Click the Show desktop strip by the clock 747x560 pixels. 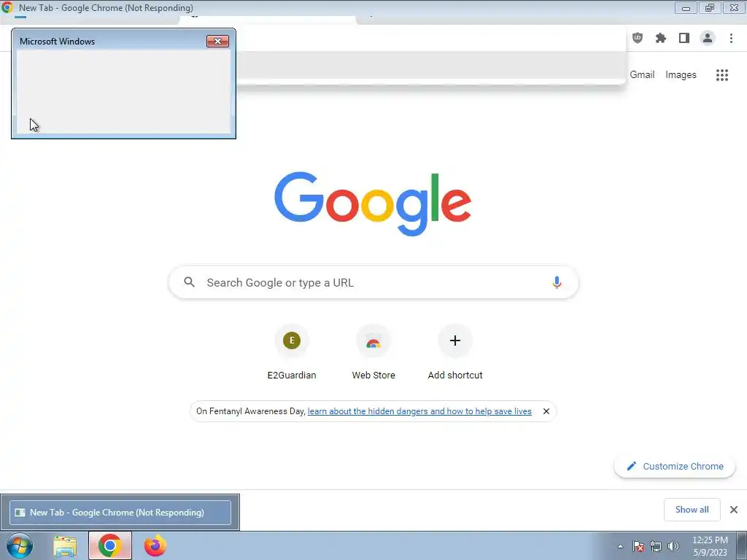pos(742,545)
